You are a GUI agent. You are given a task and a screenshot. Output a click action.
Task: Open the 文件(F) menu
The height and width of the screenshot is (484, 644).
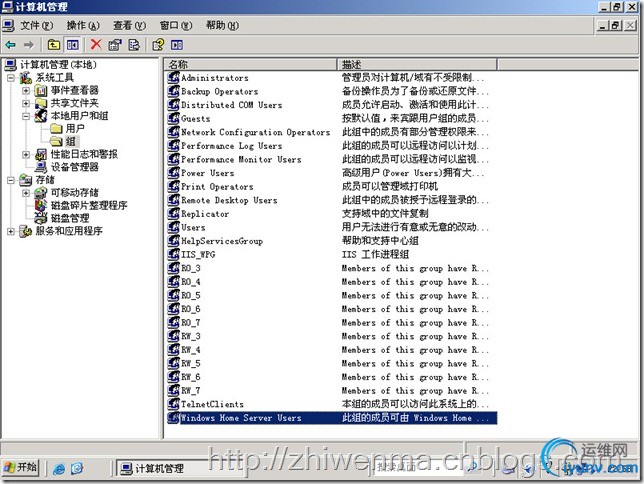[x=37, y=25]
